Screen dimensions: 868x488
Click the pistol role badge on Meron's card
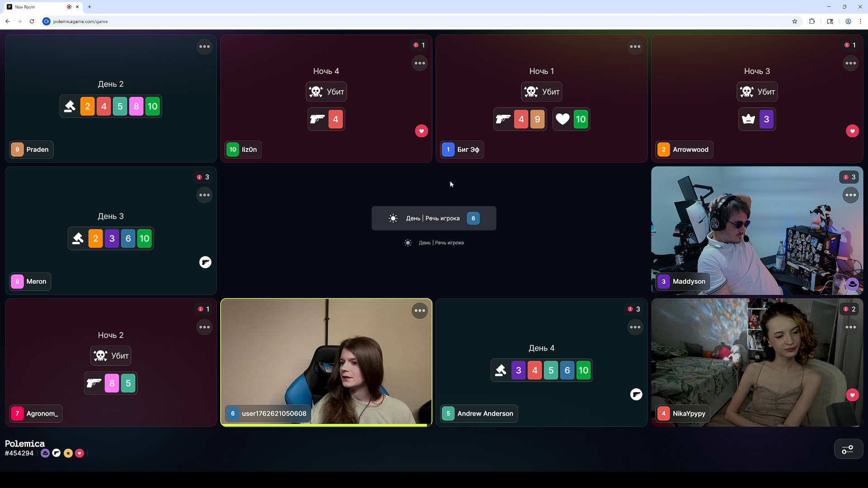pos(205,262)
